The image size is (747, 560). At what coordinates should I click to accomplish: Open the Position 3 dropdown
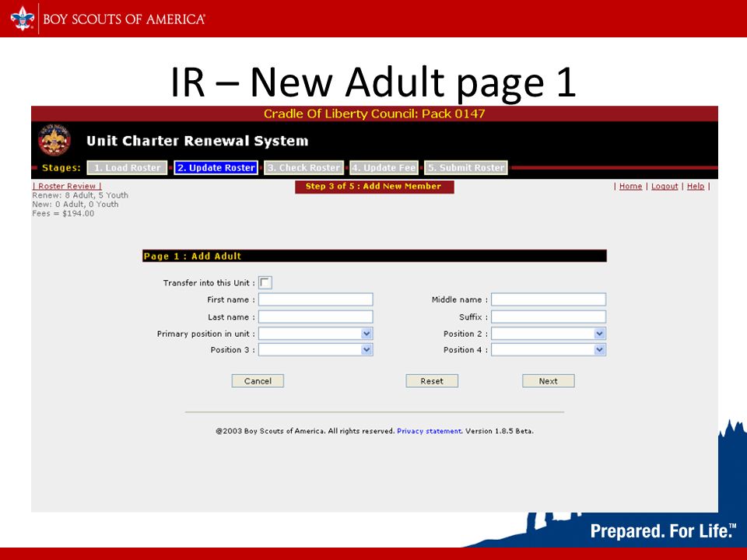pos(315,349)
